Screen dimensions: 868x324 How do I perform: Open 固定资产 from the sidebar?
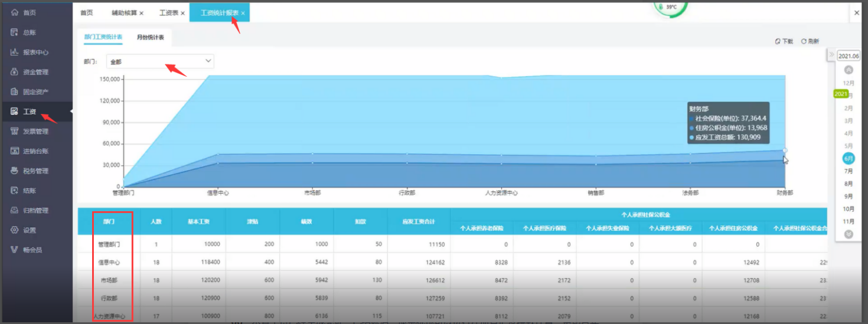(x=15, y=91)
